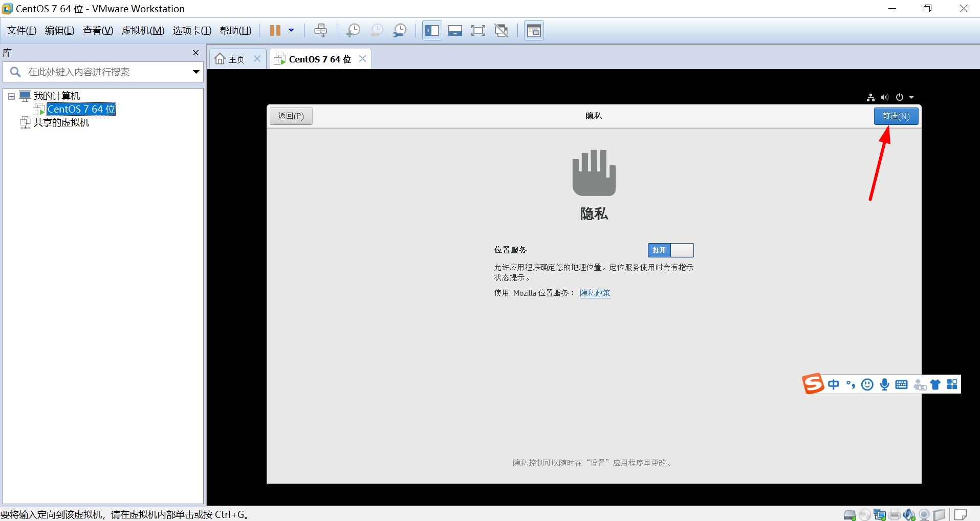The image size is (980, 521).
Task: Click the Unity mode icon
Action: pos(502,31)
